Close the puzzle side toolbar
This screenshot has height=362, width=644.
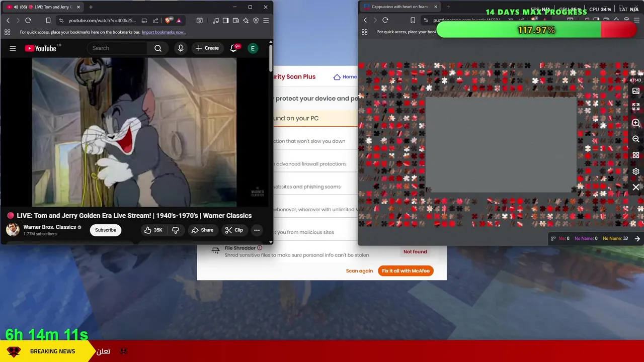pos(636,188)
